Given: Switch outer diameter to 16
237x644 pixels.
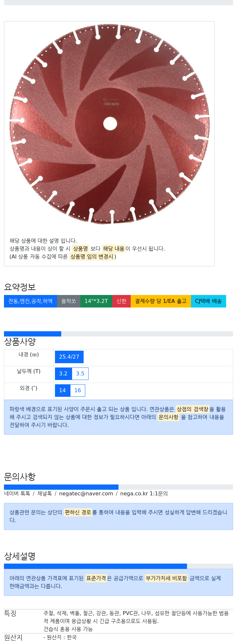Looking at the screenshot, I should coord(78,391).
